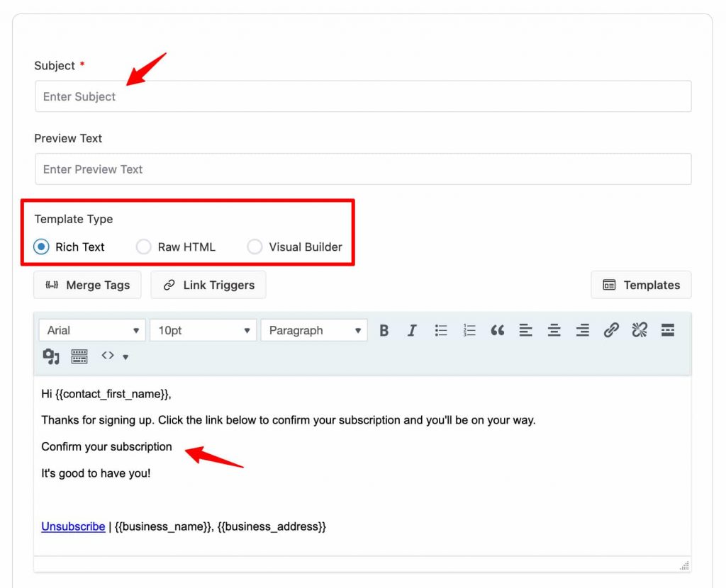Focus the Enter Subject field
Screen dimensions: 726x588
(364, 96)
